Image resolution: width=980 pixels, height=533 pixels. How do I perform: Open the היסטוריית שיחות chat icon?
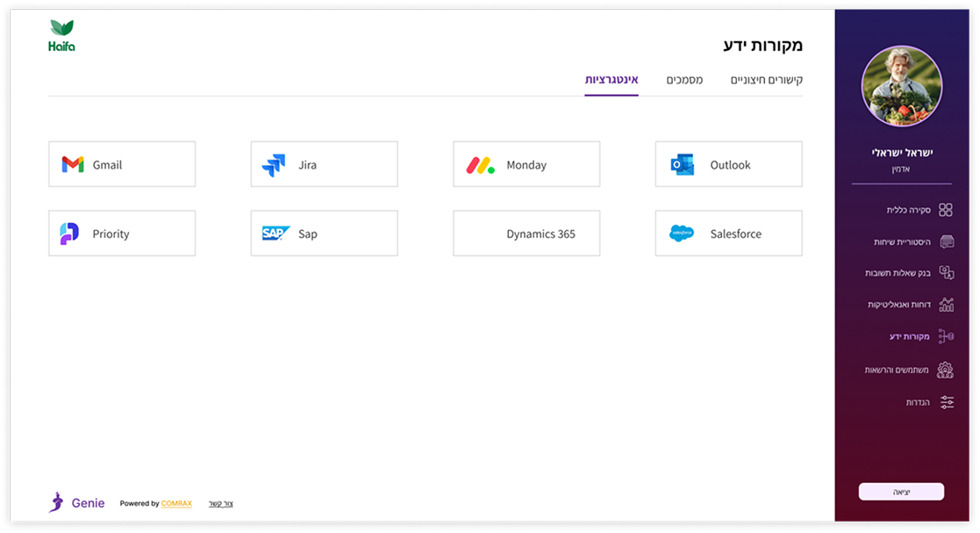[946, 241]
